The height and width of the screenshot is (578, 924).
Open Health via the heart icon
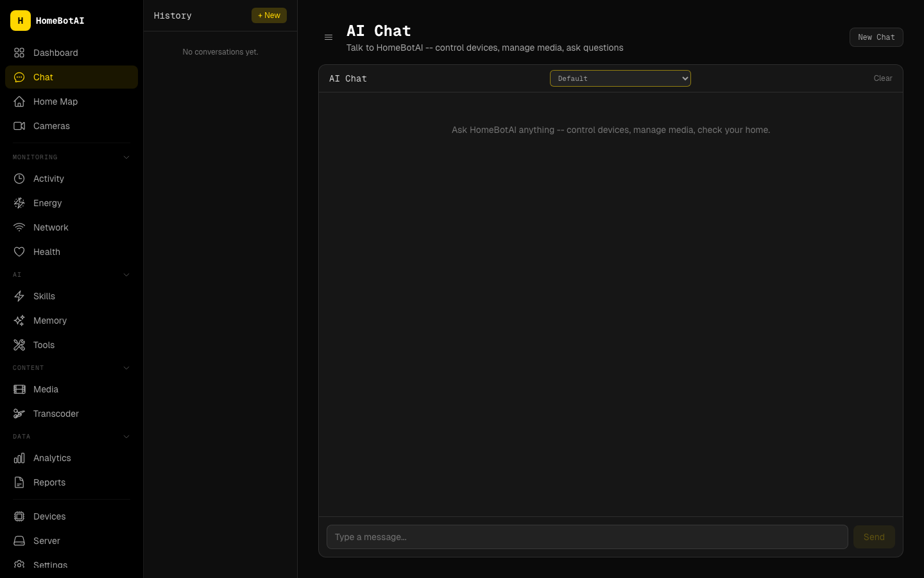click(19, 252)
